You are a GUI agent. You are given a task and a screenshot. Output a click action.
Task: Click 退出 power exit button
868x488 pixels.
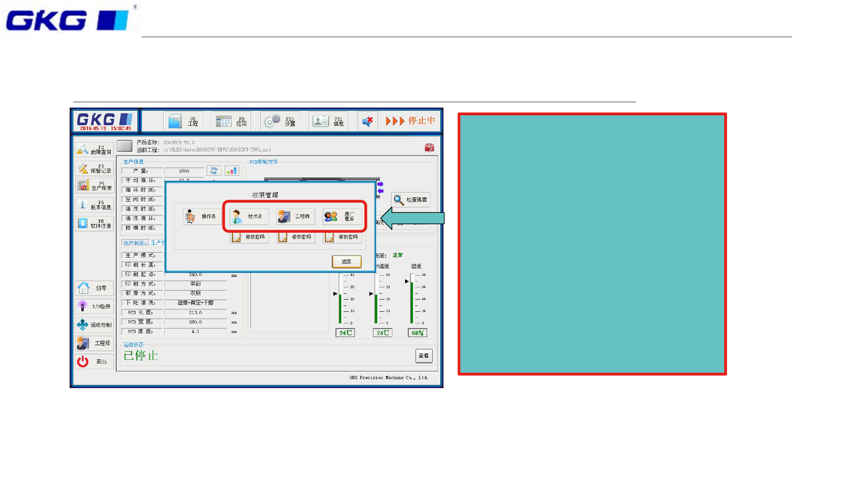pyautogui.click(x=94, y=361)
